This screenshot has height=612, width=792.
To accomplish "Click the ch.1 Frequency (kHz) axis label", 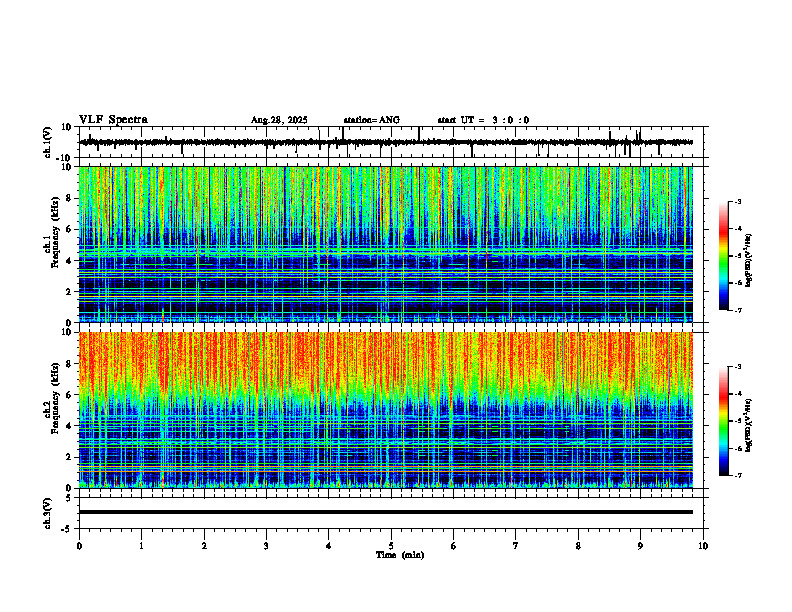I will [x=51, y=230].
